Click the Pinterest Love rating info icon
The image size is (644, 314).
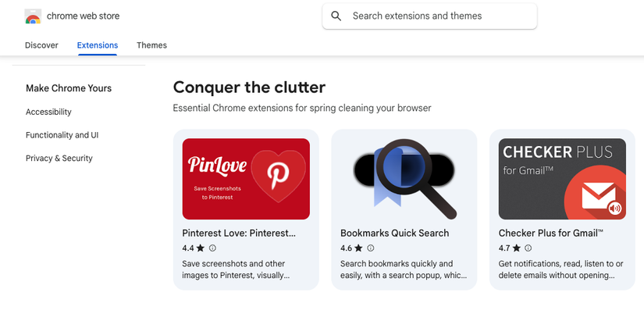coord(212,248)
